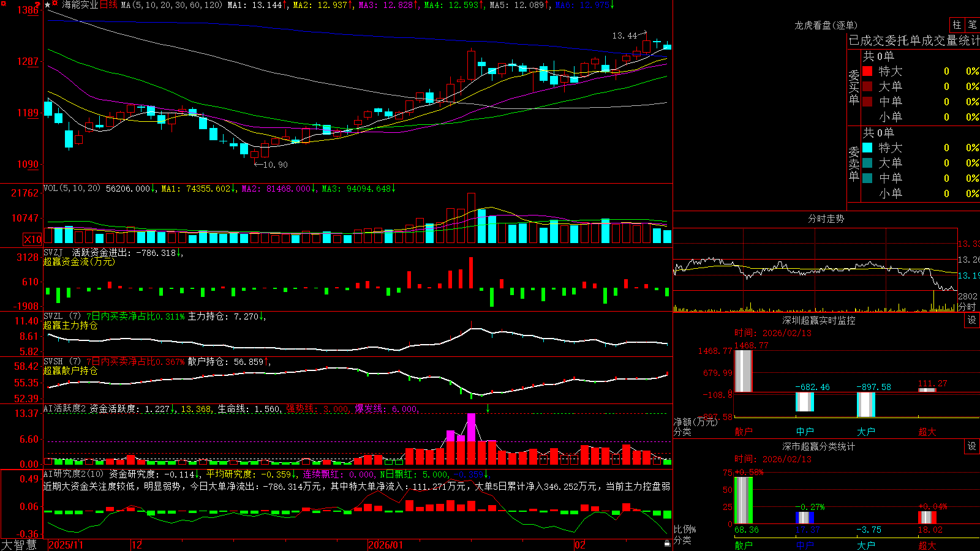Image resolution: width=980 pixels, height=551 pixels.
Task: Click the 深市超赢分类统计 panel title
Action: click(818, 446)
